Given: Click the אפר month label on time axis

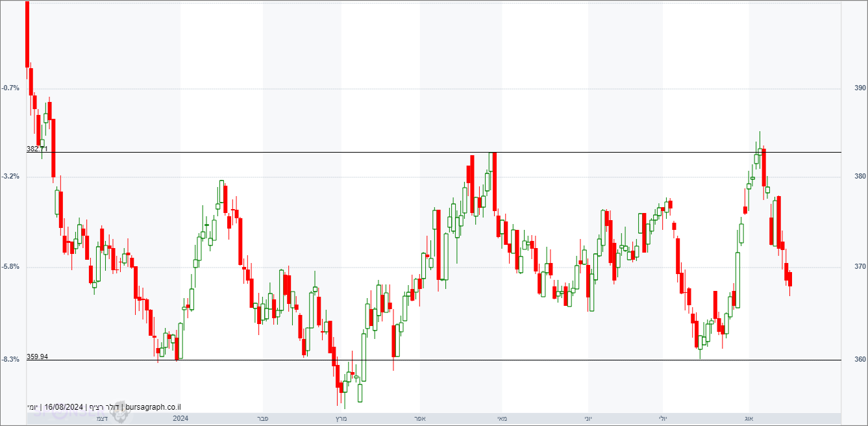Looking at the screenshot, I should pos(420,418).
